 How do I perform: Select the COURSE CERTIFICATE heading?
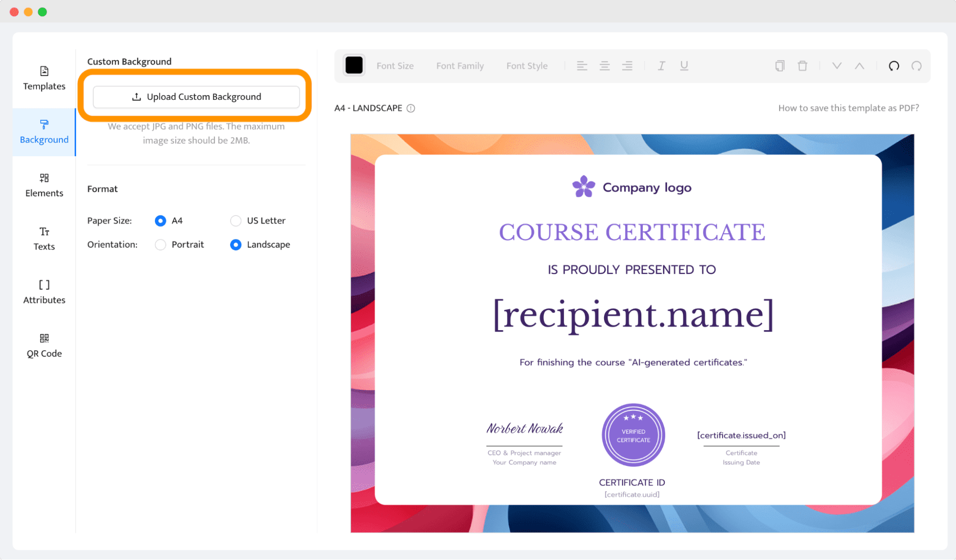pos(632,232)
